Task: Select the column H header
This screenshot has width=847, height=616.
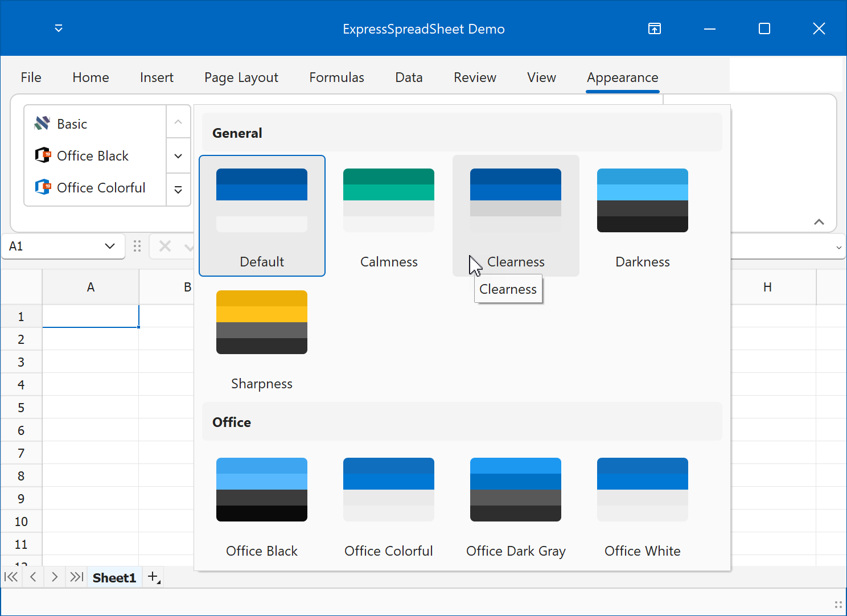Action: click(x=767, y=288)
